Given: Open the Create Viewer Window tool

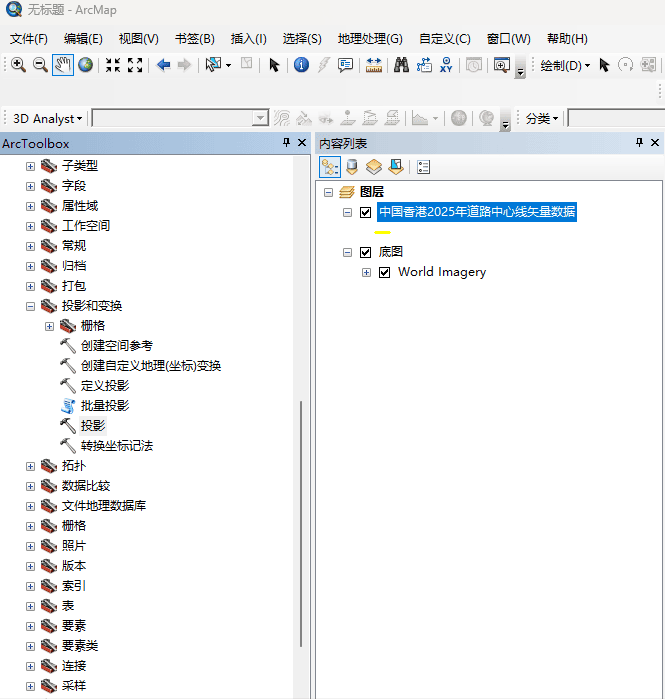Looking at the screenshot, I should [x=502, y=65].
